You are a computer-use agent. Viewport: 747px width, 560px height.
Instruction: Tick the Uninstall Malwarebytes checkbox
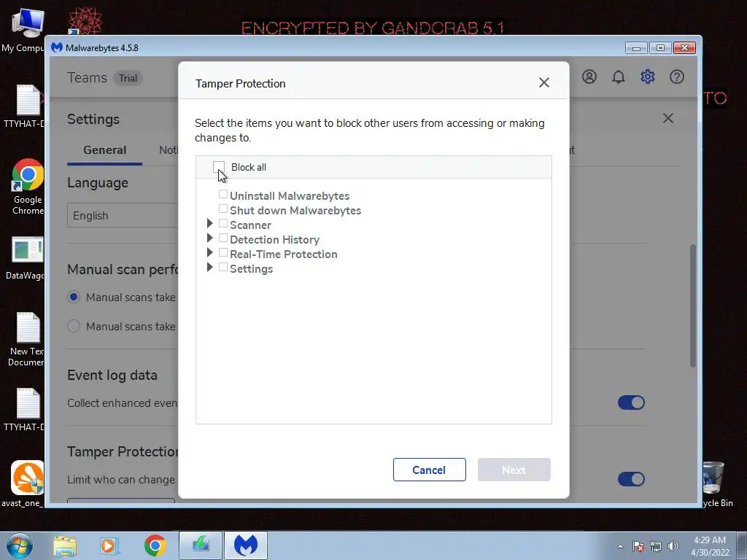point(223,194)
